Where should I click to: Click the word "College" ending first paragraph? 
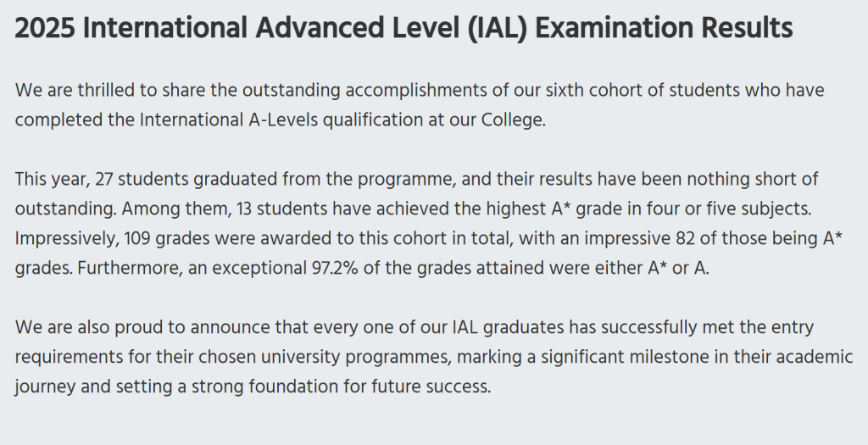click(x=511, y=120)
